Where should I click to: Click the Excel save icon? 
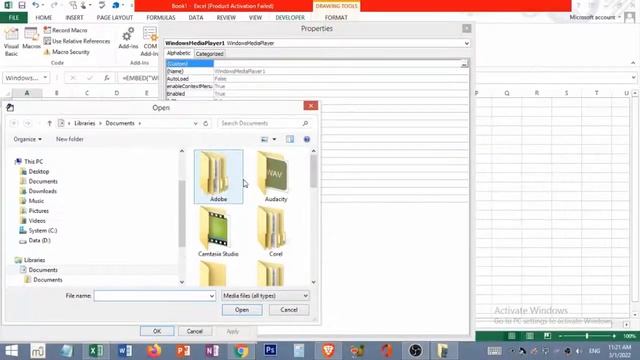click(x=22, y=5)
